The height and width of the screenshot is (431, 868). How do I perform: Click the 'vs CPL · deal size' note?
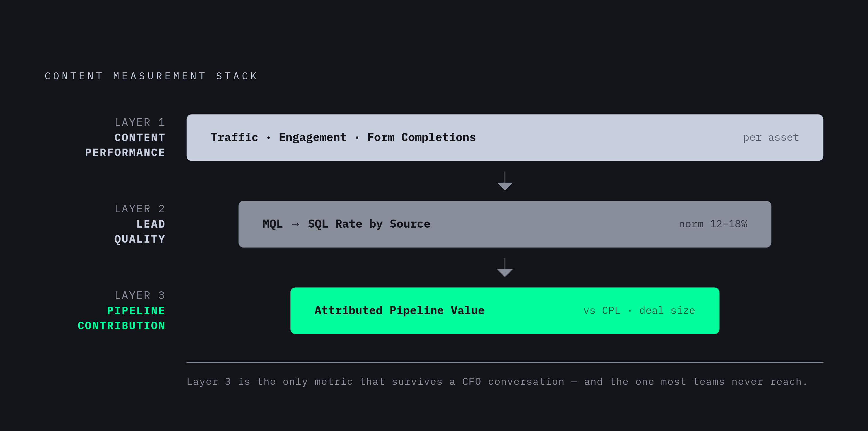(x=639, y=310)
